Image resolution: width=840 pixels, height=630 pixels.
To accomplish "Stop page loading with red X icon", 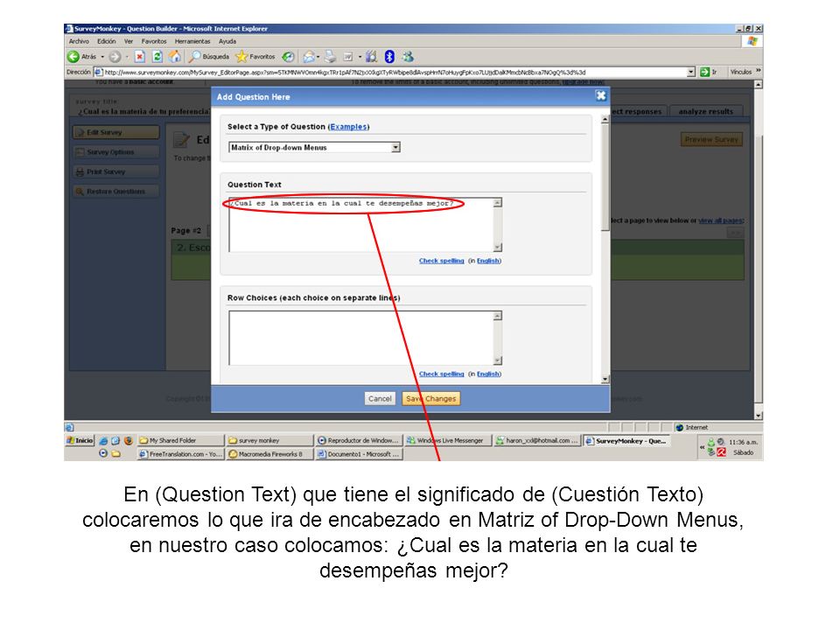I will click(x=139, y=56).
